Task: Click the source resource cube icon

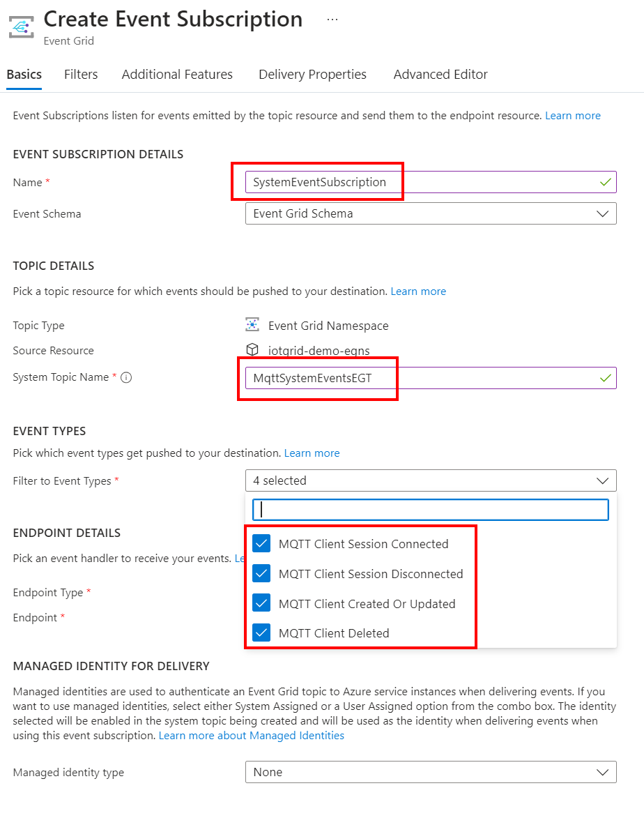Action: pos(252,350)
